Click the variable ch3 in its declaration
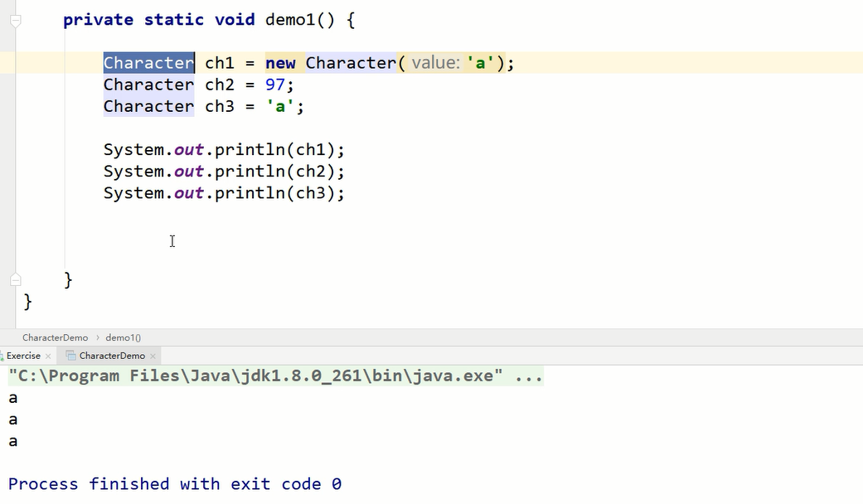The width and height of the screenshot is (863, 504). 220,106
